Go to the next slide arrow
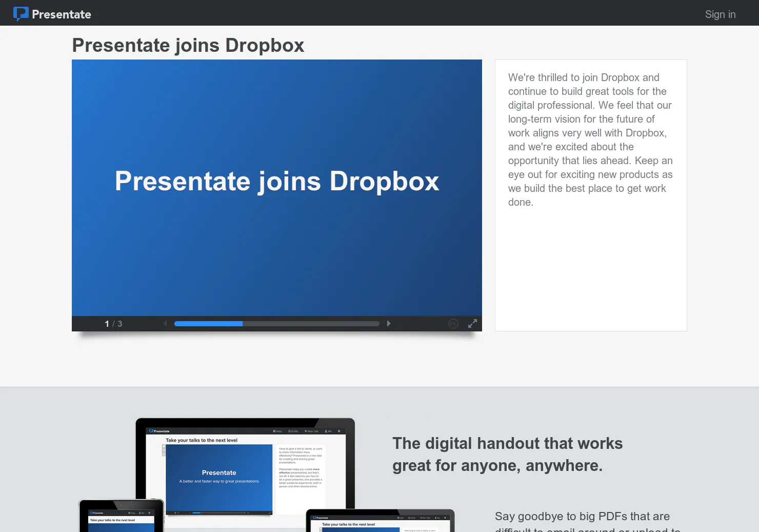759x532 pixels. tap(389, 323)
